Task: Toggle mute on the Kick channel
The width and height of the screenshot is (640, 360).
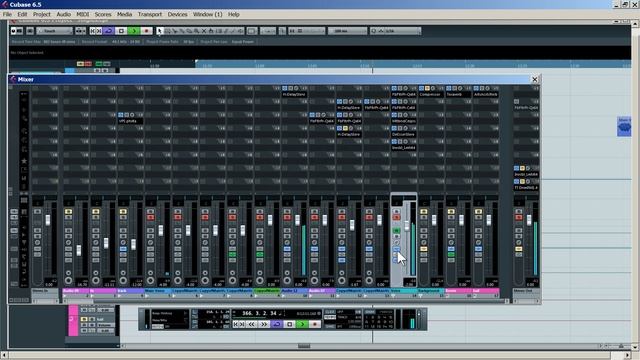Action: tap(123, 211)
